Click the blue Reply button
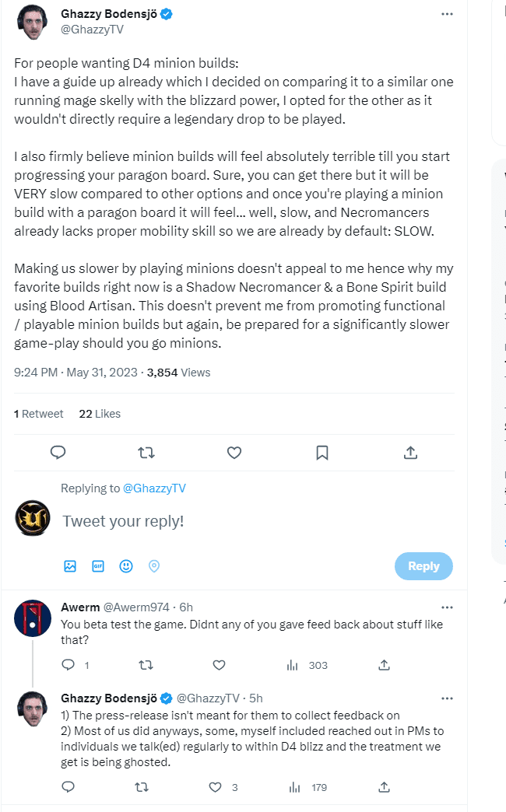 pyautogui.click(x=423, y=566)
